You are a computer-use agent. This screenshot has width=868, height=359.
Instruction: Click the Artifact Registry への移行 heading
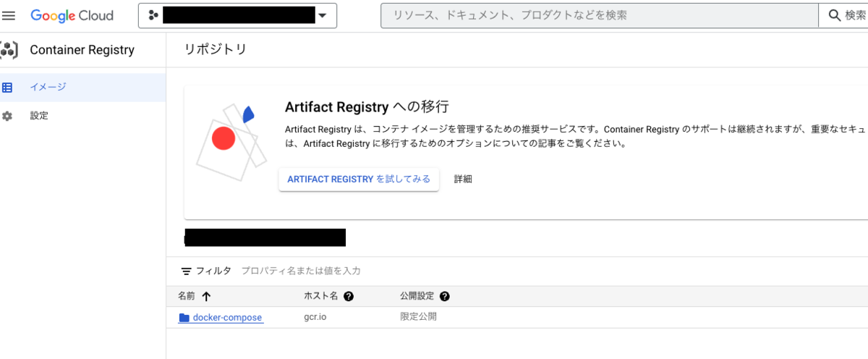click(367, 107)
